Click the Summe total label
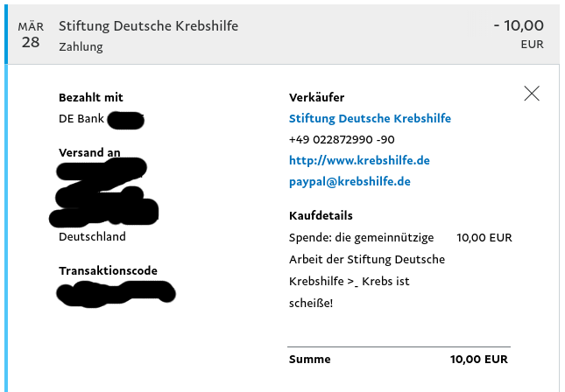 click(x=309, y=360)
